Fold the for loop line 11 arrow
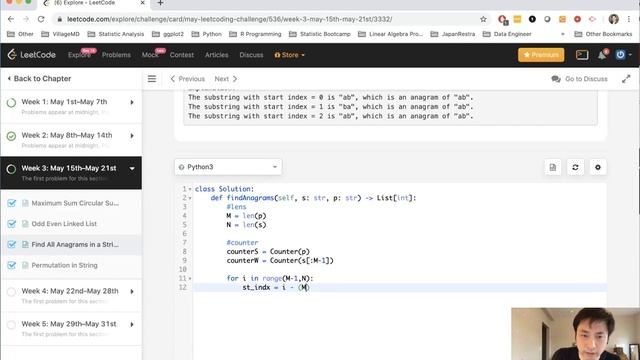640x360 pixels. [190, 279]
